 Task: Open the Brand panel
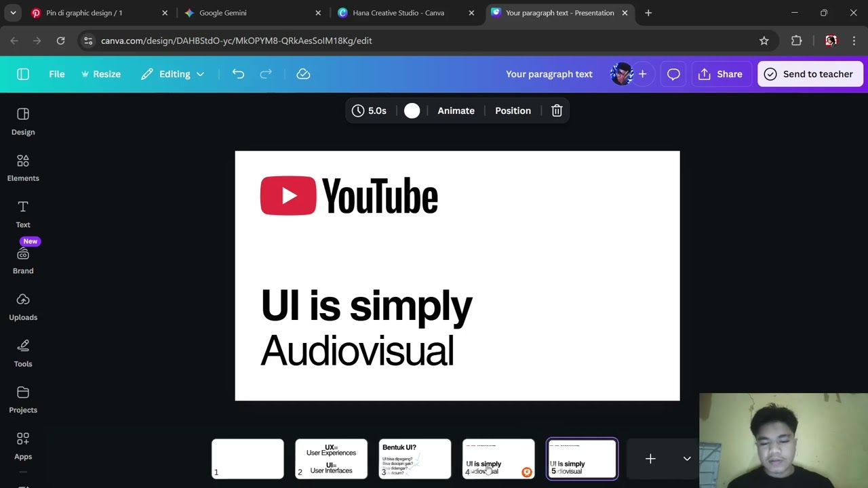coord(23,261)
